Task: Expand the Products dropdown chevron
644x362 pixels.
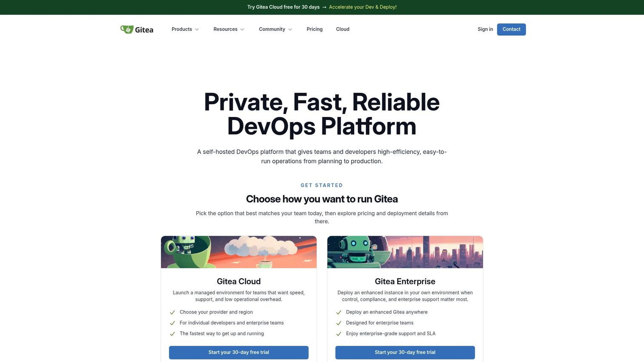Action: (x=197, y=29)
